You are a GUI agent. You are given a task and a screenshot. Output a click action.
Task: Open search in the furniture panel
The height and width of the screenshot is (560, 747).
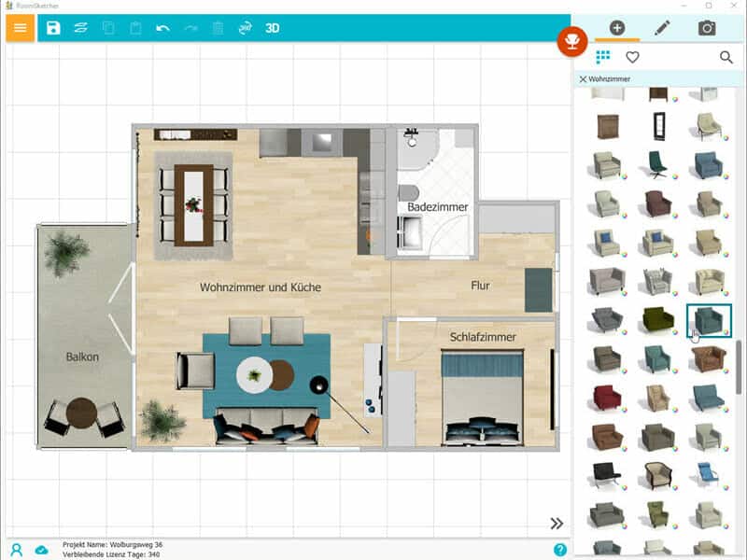pos(726,57)
